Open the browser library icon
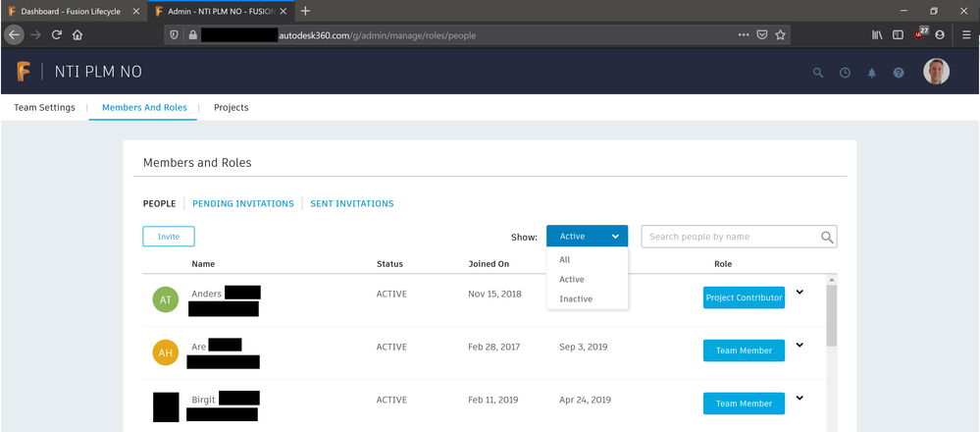This screenshot has width=980, height=432. point(877,35)
